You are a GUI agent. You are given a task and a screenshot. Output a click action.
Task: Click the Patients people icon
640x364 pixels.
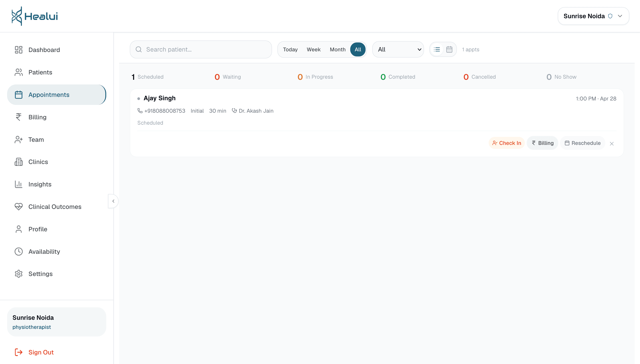coord(18,72)
